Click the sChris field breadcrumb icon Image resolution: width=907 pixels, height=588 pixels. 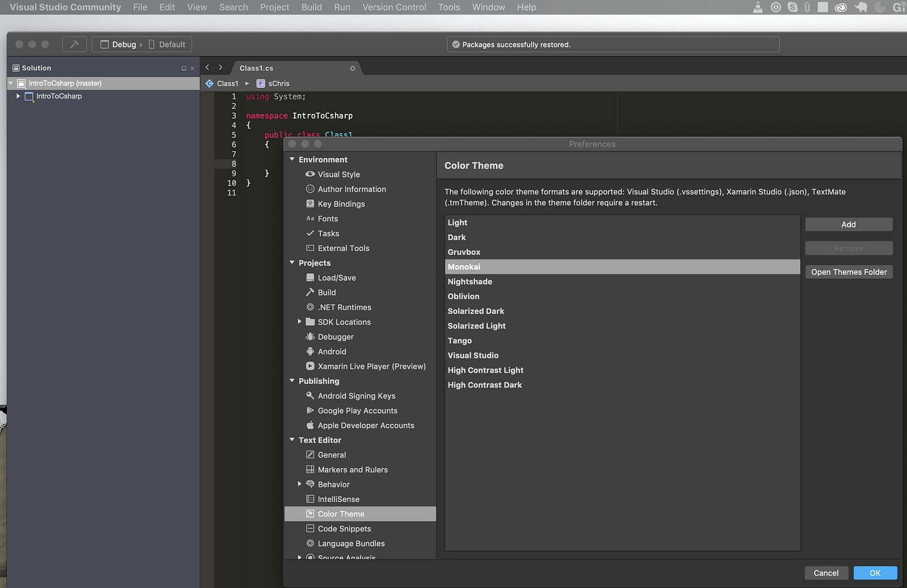coord(261,83)
